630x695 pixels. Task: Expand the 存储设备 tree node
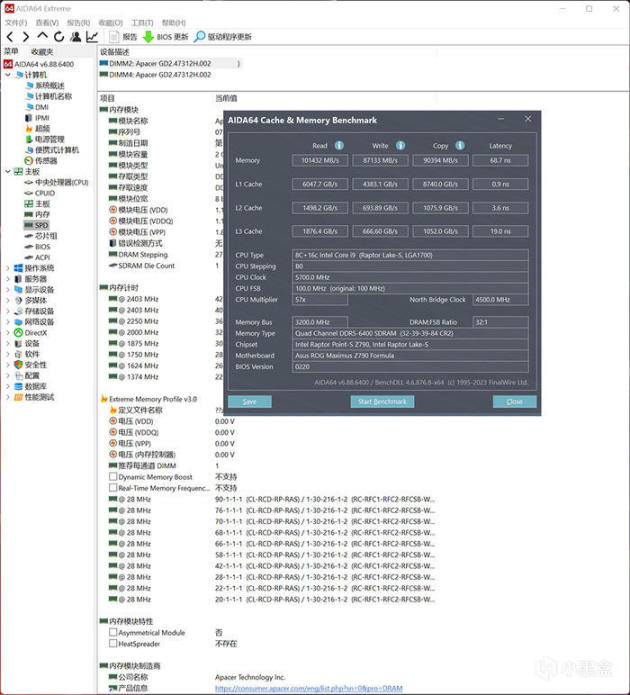coord(8,311)
